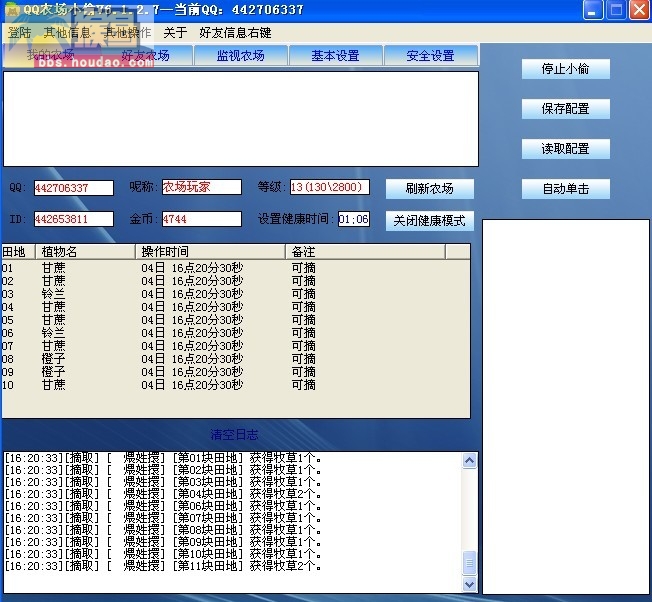
Task: Focus the QQ number input field
Action: click(74, 188)
